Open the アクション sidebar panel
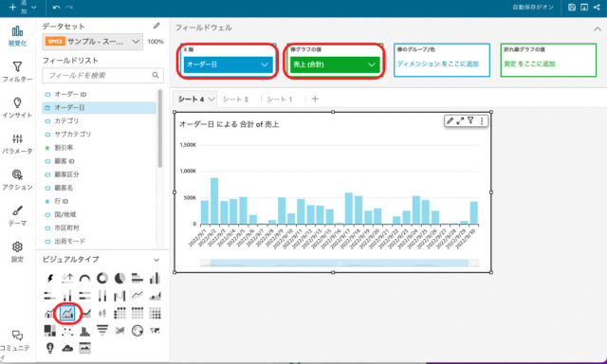This screenshot has height=364, width=607. click(x=17, y=180)
